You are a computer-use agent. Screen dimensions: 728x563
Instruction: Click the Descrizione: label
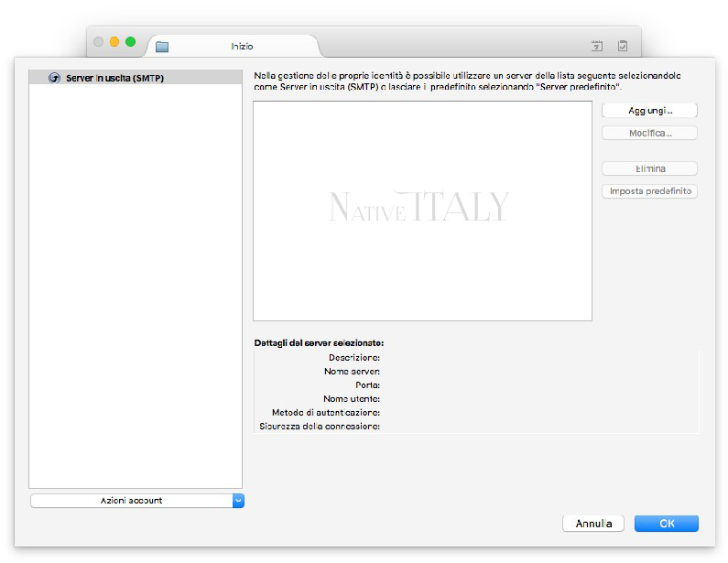[354, 357]
